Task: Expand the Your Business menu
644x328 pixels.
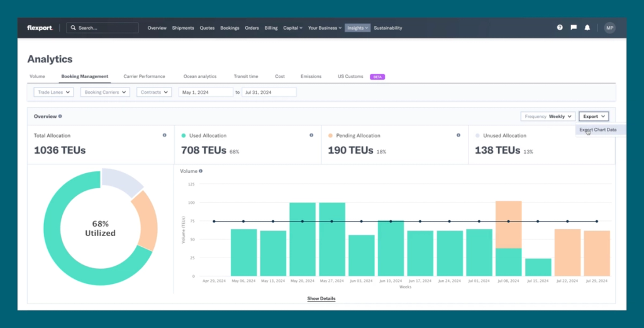Action: pos(325,28)
